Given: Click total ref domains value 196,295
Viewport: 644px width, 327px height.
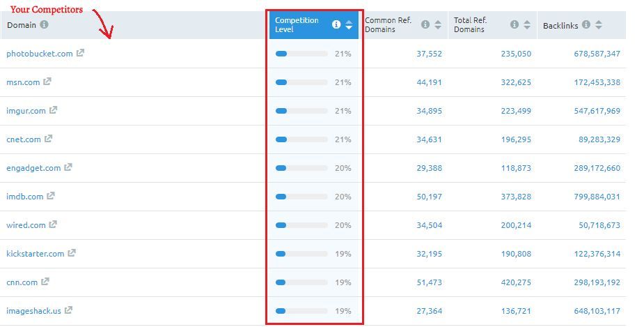Looking at the screenshot, I should [x=516, y=139].
